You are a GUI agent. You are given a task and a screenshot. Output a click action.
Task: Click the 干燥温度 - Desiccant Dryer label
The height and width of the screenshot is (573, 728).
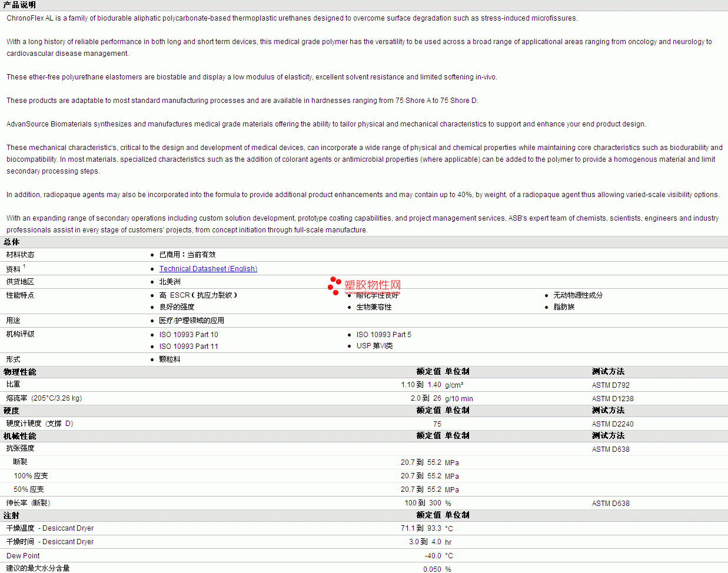(x=50, y=528)
